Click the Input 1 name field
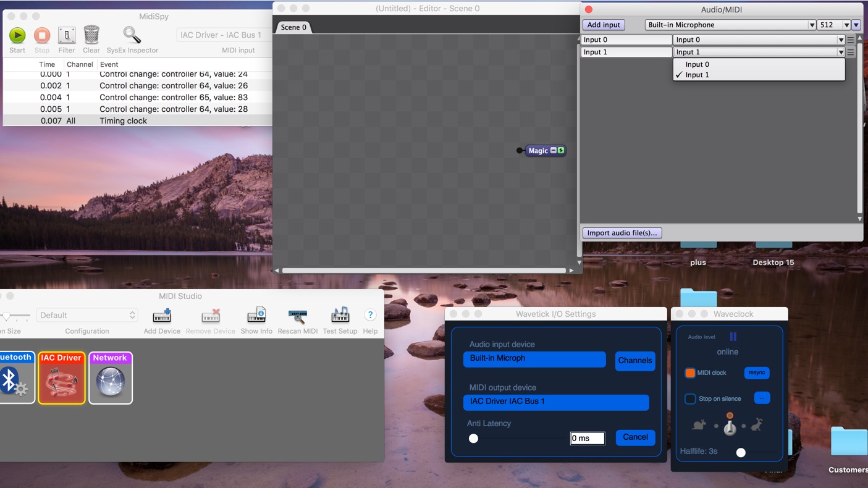 point(626,52)
